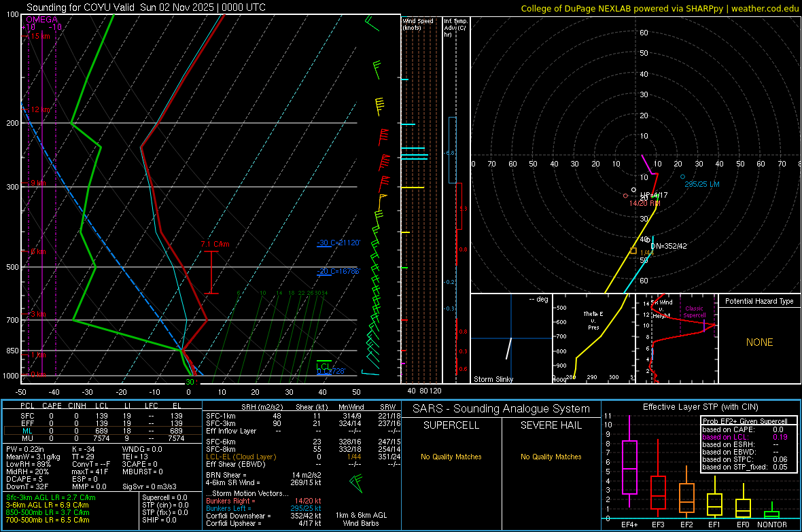Image resolution: width=802 pixels, height=532 pixels.
Task: Click the '700-500mb LR = 6.5 C/km' line
Action: click(x=48, y=520)
